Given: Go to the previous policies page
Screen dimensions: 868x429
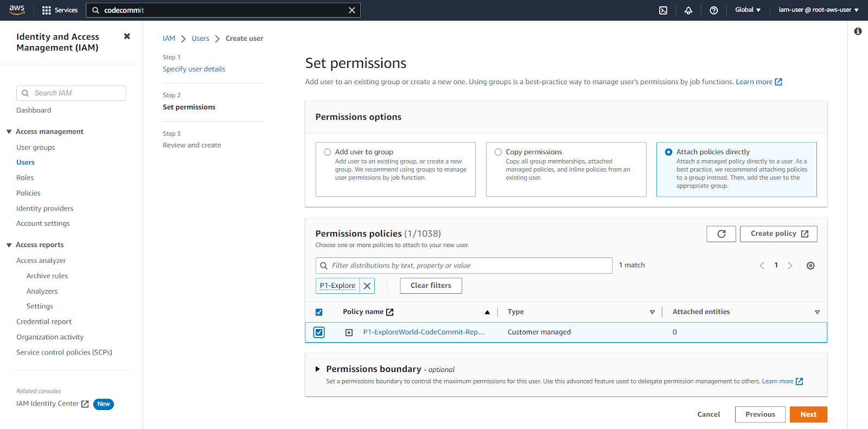Looking at the screenshot, I should pyautogui.click(x=762, y=266).
